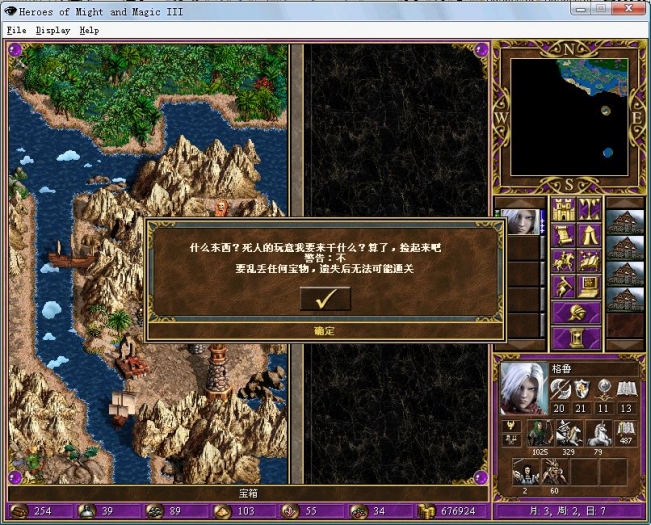Click the crystal resource icon showing 55
The image size is (651, 525).
point(290,511)
